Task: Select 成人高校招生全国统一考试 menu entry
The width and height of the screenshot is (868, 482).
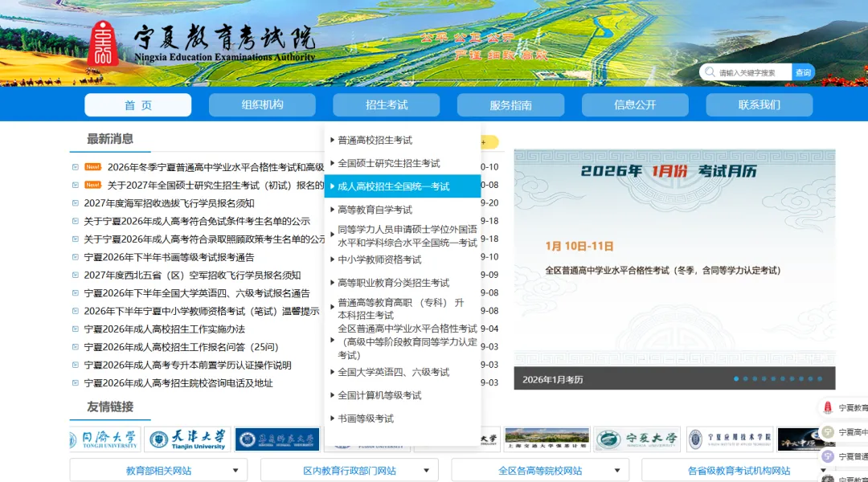Action: point(403,186)
